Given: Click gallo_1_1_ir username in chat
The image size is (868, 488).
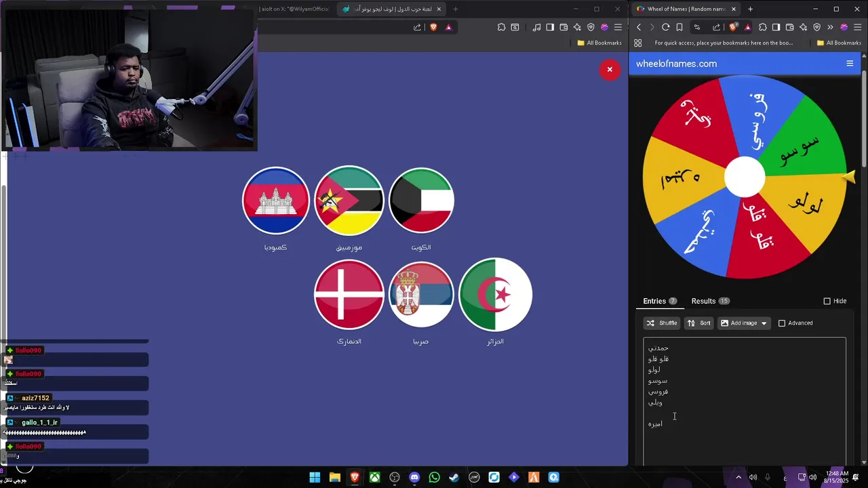Looking at the screenshot, I should click(x=40, y=422).
